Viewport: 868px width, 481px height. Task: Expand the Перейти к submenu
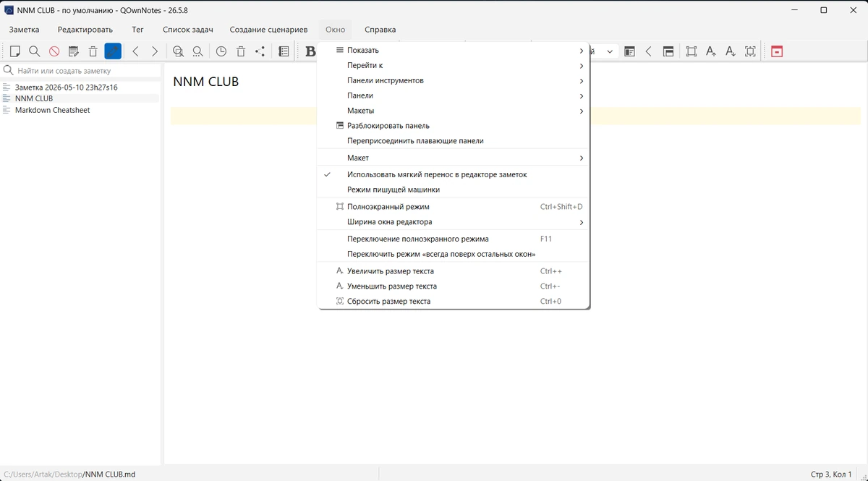[454, 65]
